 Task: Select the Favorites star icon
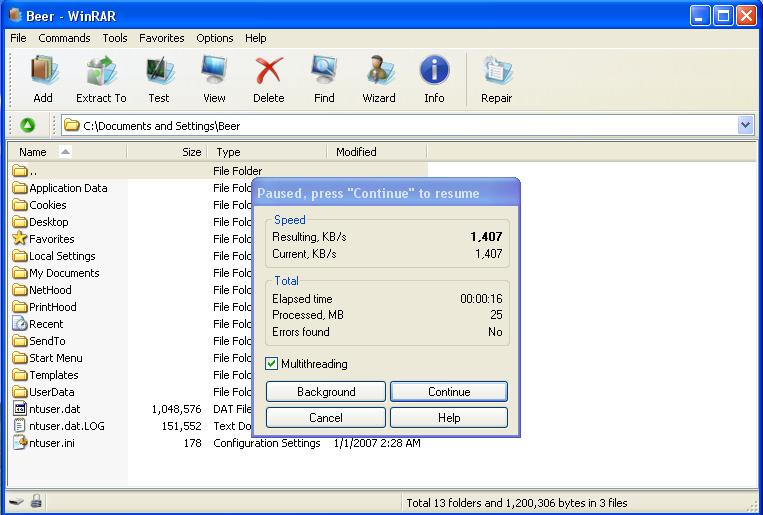19,238
